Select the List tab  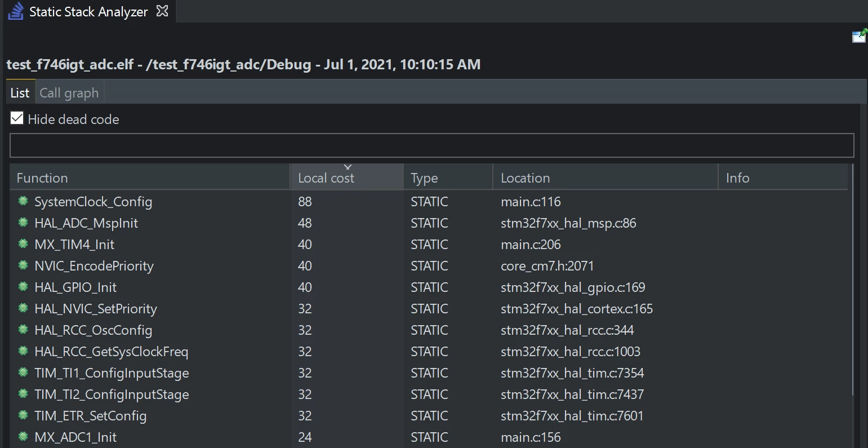coord(20,93)
